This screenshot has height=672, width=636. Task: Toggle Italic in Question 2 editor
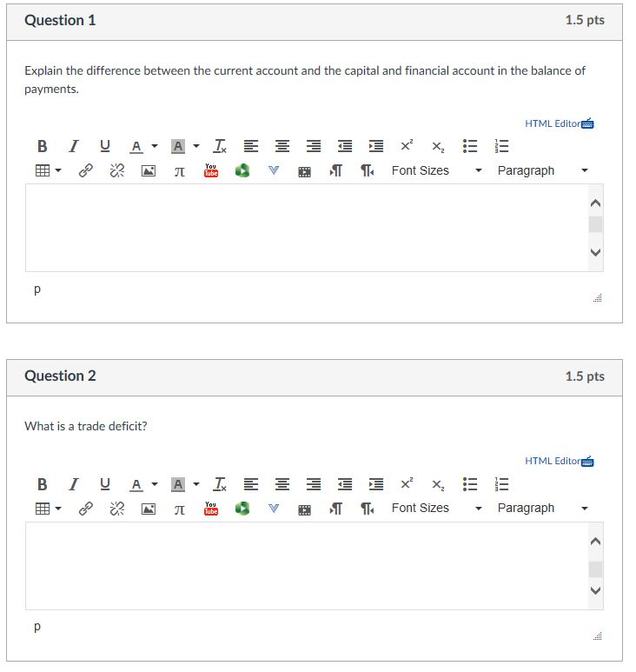tap(74, 484)
